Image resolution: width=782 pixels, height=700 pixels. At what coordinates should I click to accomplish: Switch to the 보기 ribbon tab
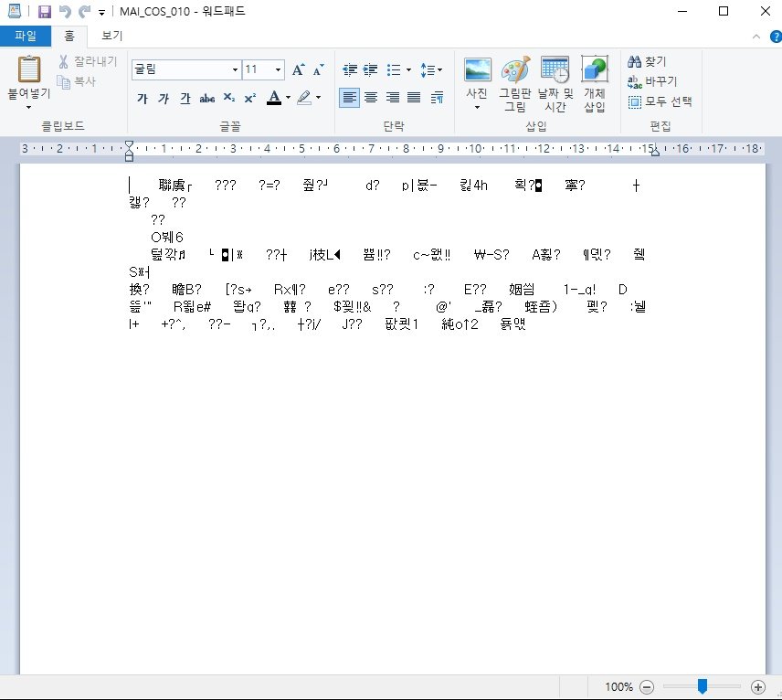tap(111, 36)
